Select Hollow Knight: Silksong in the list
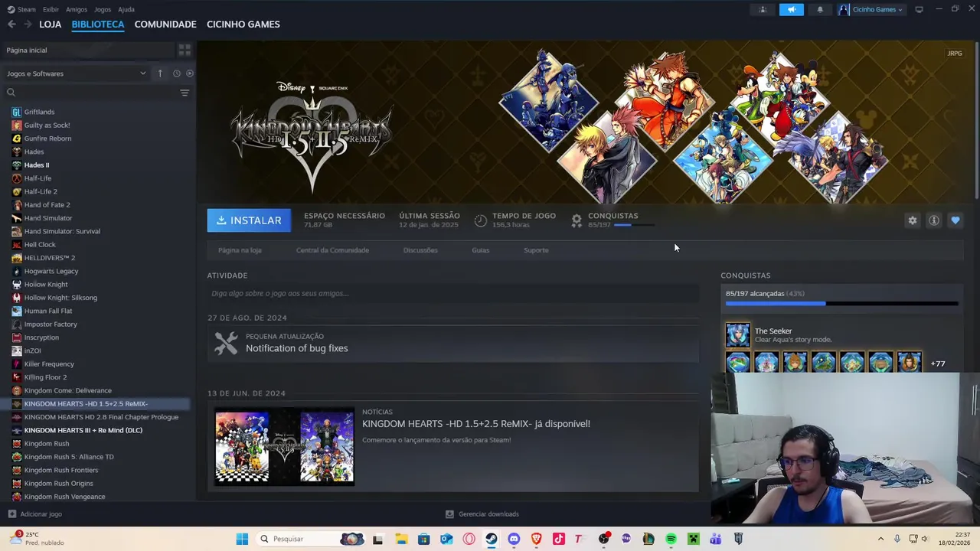This screenshot has width=980, height=551. click(x=60, y=298)
